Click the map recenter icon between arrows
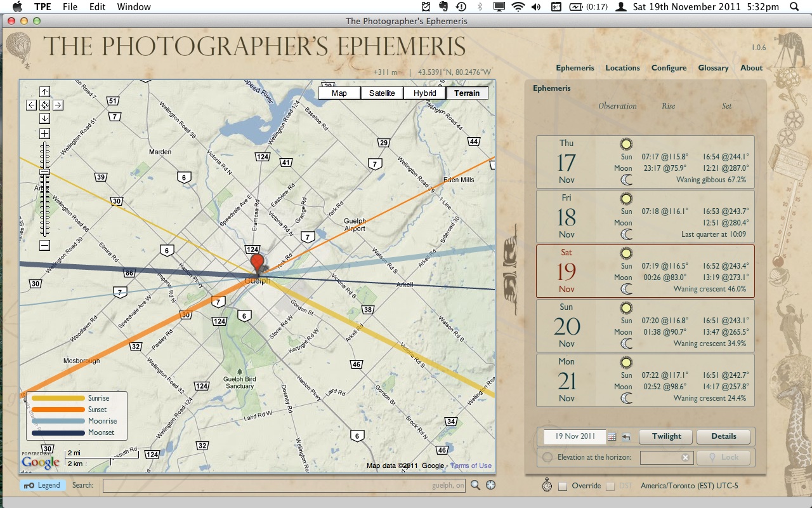Image resolution: width=812 pixels, height=508 pixels. [44, 105]
